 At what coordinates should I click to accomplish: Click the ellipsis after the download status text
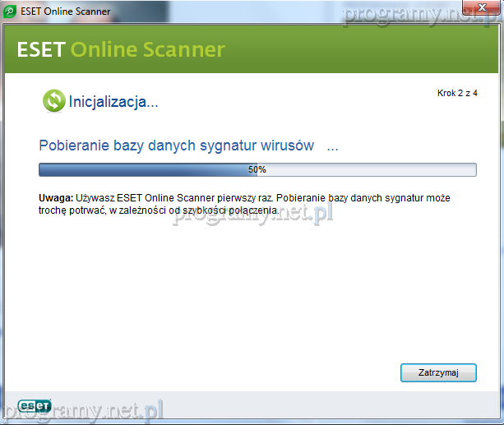coord(332,146)
